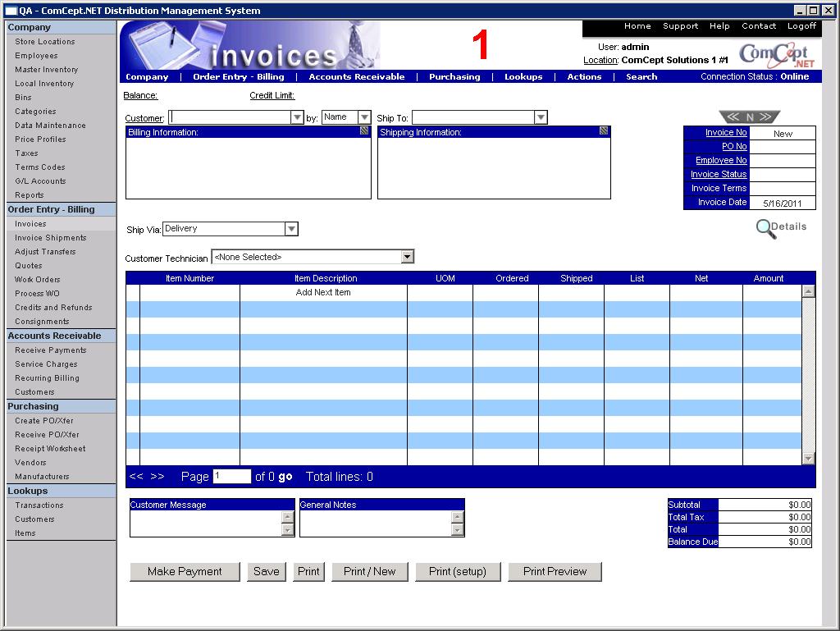Go to previous page of line items
This screenshot has width=840, height=631.
click(136, 476)
